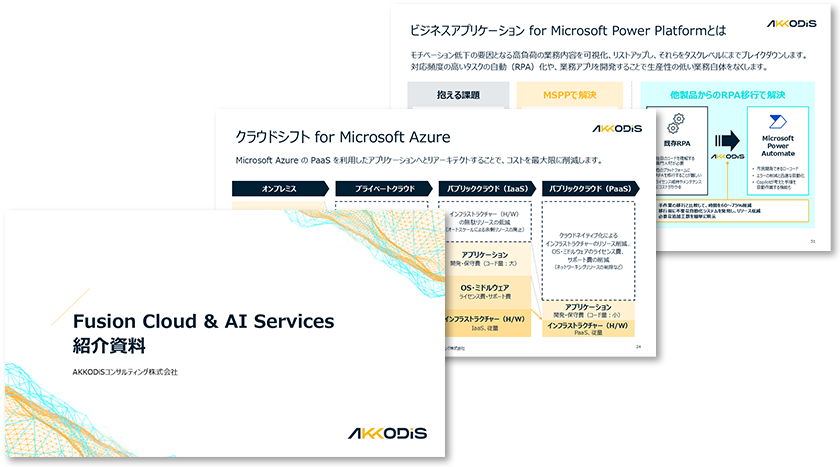840x467 pixels.
Task: Click the プライベートクラウド chevron header
Action: (384, 189)
